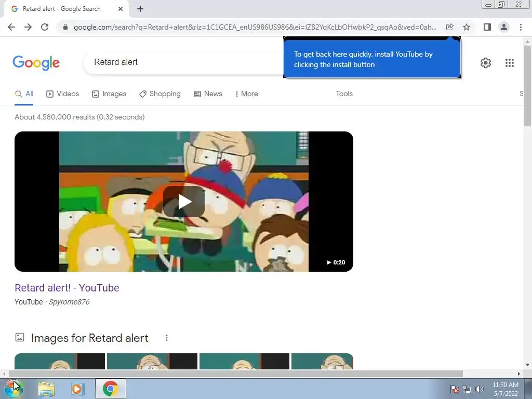Open the fourth image result thumbnail

(322, 362)
